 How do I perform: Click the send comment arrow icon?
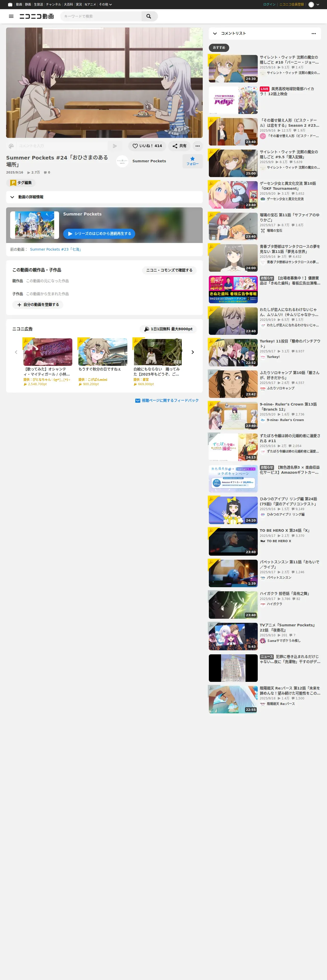coord(115,146)
